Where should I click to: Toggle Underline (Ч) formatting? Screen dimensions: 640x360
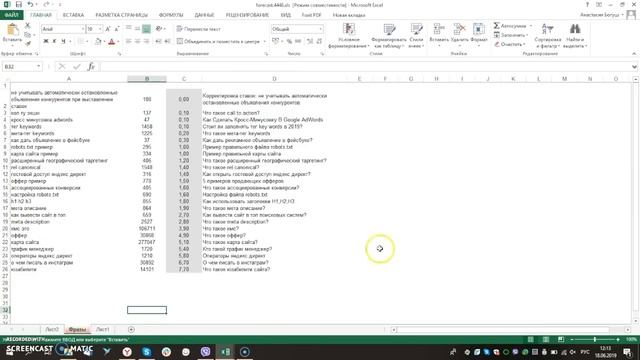(63, 41)
